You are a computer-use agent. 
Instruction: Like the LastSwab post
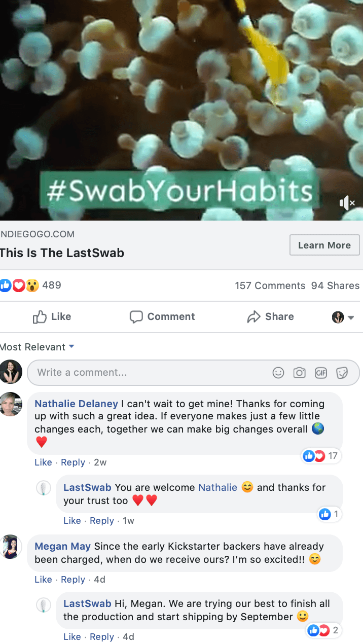point(52,317)
